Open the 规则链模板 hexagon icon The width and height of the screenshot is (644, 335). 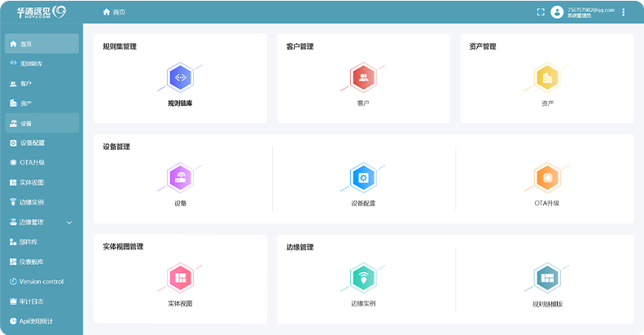click(x=546, y=278)
